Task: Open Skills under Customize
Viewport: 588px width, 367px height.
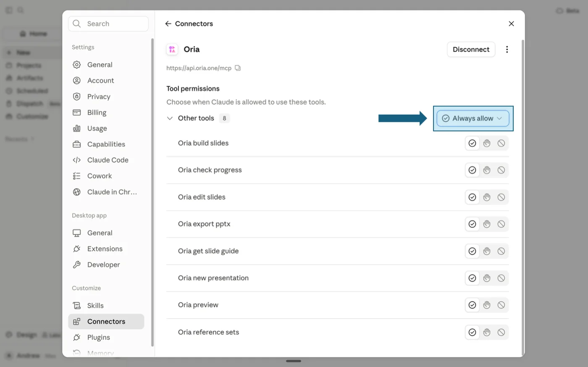Action: click(106, 306)
